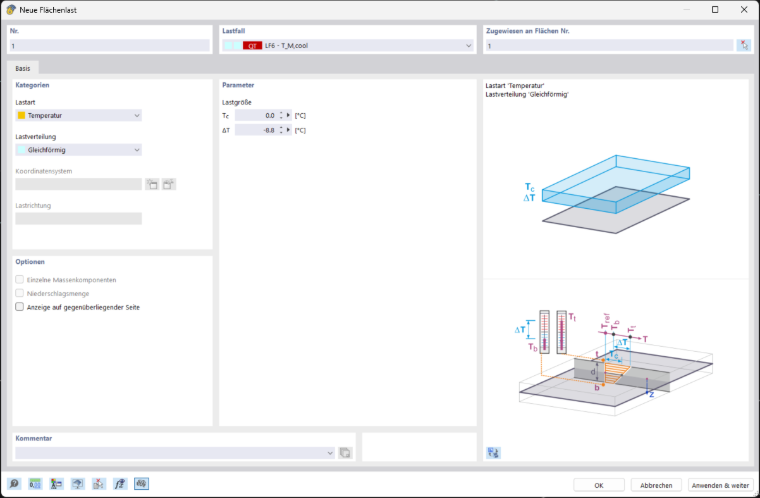The height and width of the screenshot is (498, 760).
Task: Open the help icon in bottom toolbar
Action: tap(14, 483)
